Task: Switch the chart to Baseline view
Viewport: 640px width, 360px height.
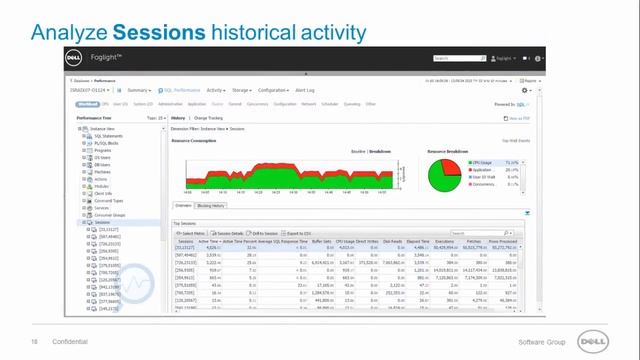Action: (358, 151)
